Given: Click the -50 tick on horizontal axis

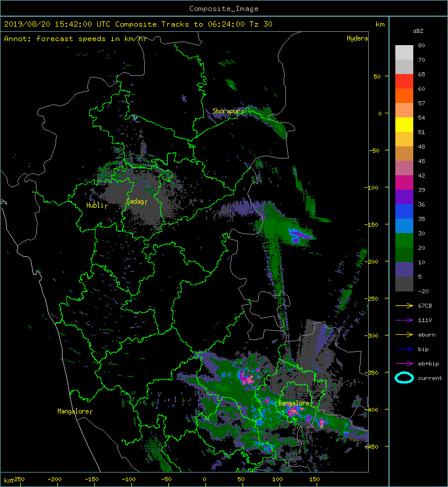Looking at the screenshot, I should coord(166,479).
